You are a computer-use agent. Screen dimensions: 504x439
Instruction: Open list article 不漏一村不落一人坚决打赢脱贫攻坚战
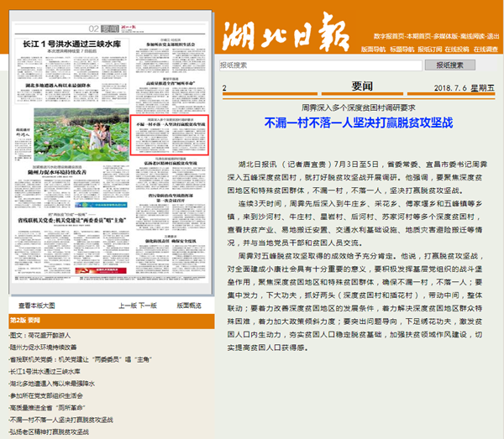click(61, 420)
